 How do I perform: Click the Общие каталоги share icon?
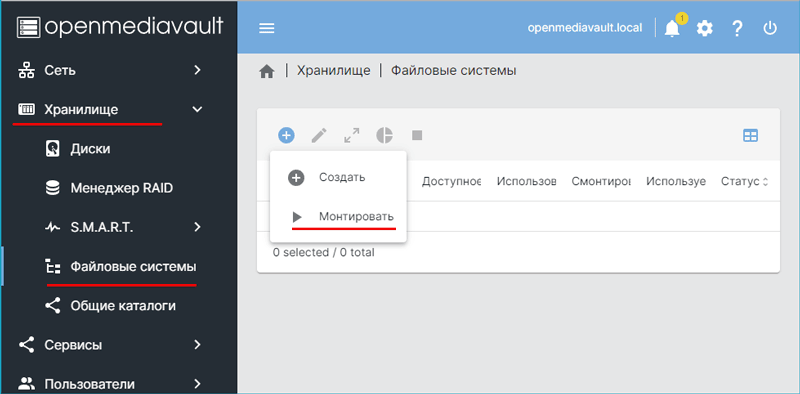point(52,306)
